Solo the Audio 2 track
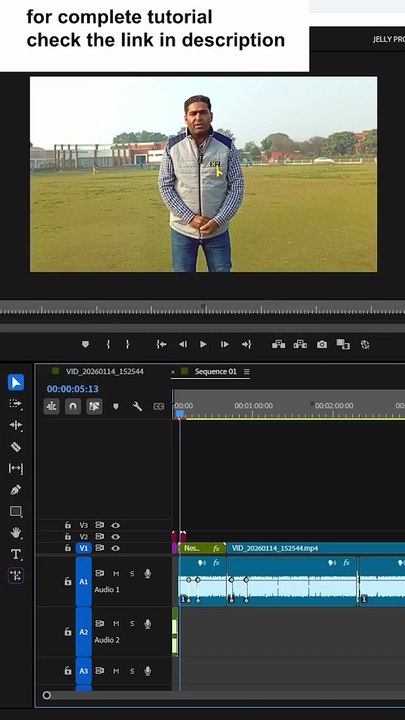The width and height of the screenshot is (405, 720). point(132,624)
